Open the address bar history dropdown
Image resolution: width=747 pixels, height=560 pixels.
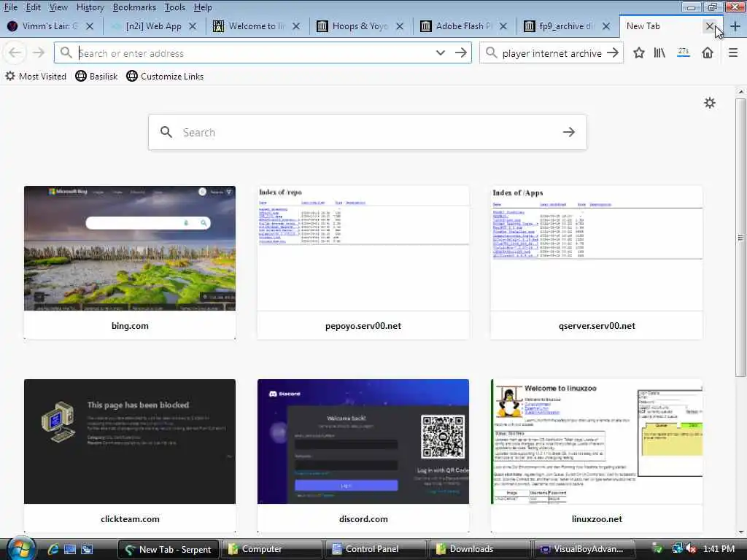click(440, 52)
